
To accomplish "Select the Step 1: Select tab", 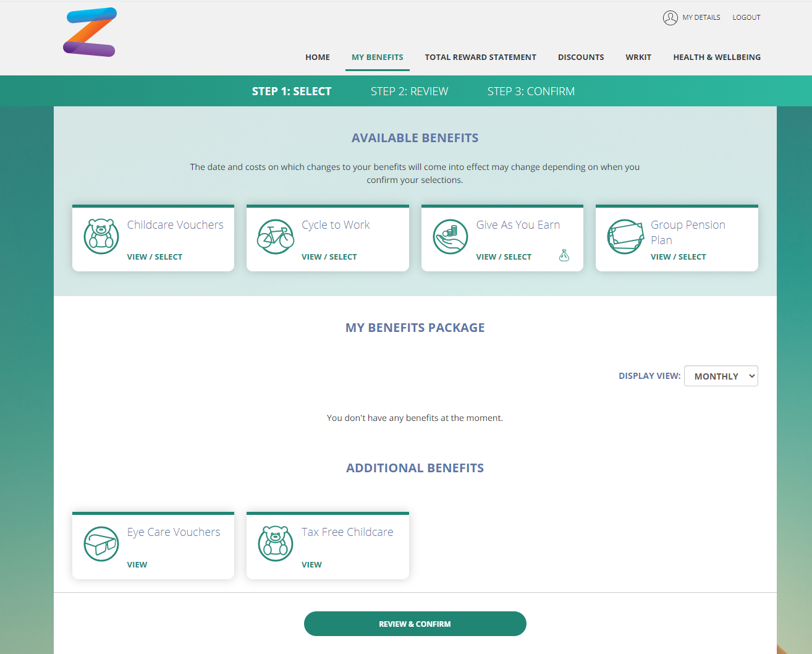I will click(292, 91).
